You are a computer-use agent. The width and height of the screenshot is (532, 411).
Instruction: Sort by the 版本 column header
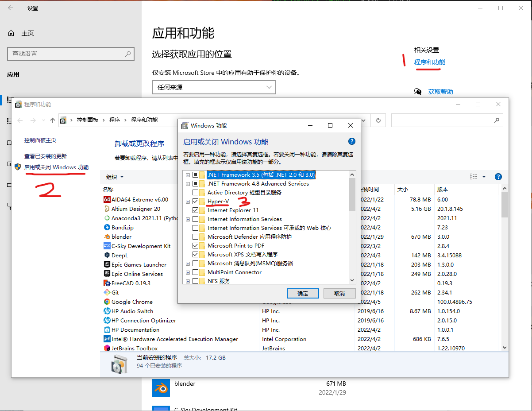(442, 189)
